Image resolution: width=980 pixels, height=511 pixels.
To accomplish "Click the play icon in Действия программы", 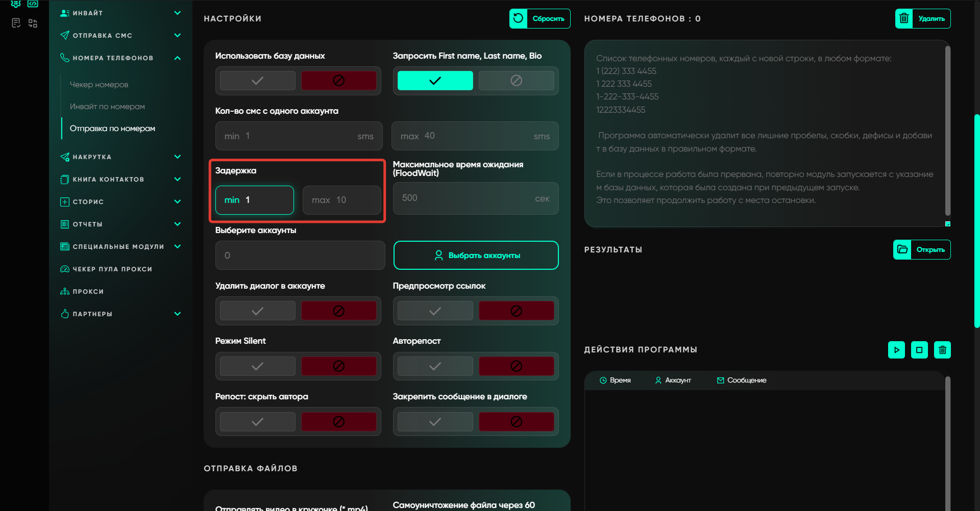I will coord(896,350).
